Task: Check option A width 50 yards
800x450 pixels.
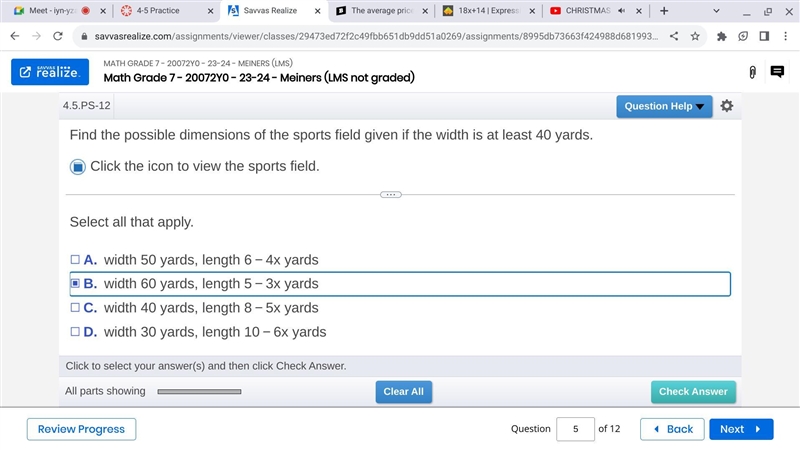Action: point(75,260)
